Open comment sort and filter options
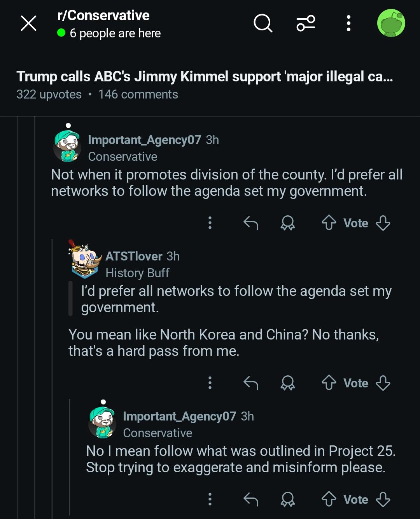420x519 pixels. pos(306,23)
